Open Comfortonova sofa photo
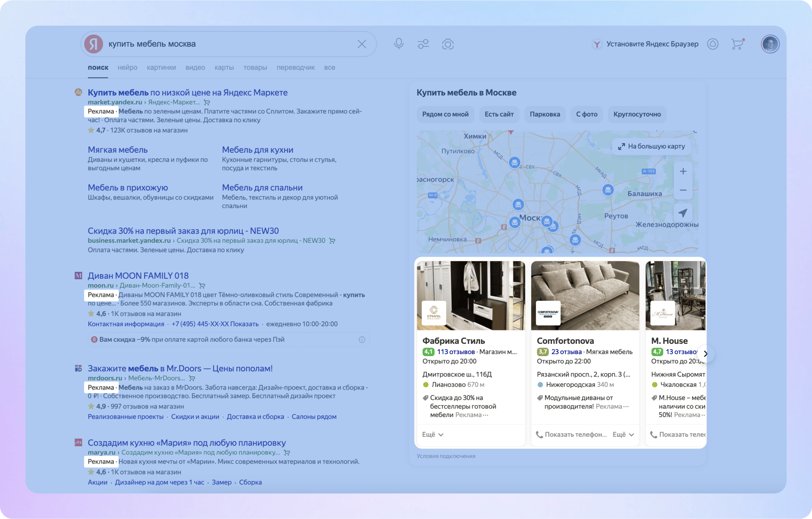 [x=585, y=295]
